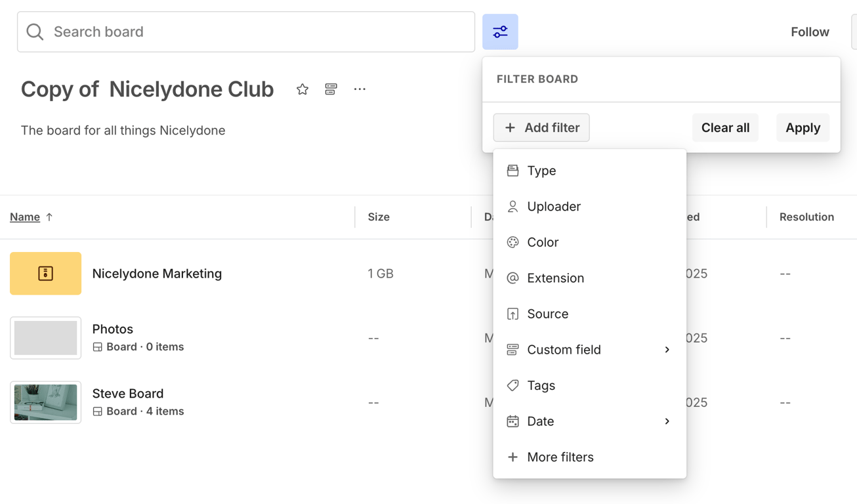Click the plus icon beside More filters
Image resolution: width=857 pixels, height=504 pixels.
[512, 457]
